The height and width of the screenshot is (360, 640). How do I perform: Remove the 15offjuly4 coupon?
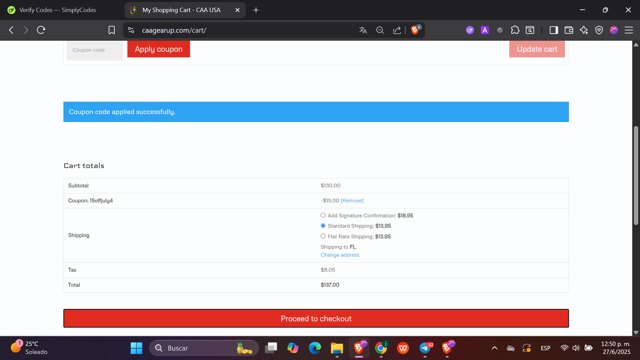pyautogui.click(x=352, y=200)
